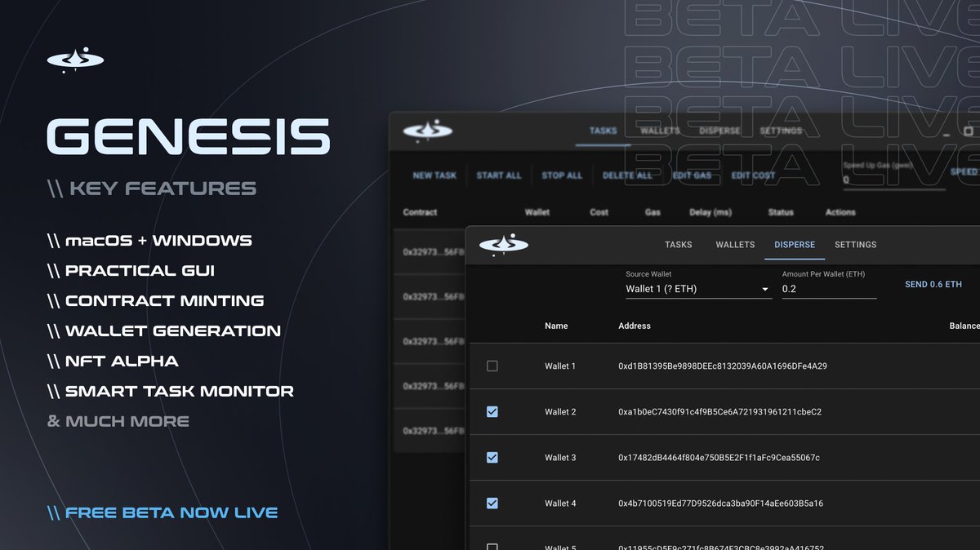Viewport: 980px width, 550px height.
Task: Click the Cost column header
Action: [x=599, y=212]
